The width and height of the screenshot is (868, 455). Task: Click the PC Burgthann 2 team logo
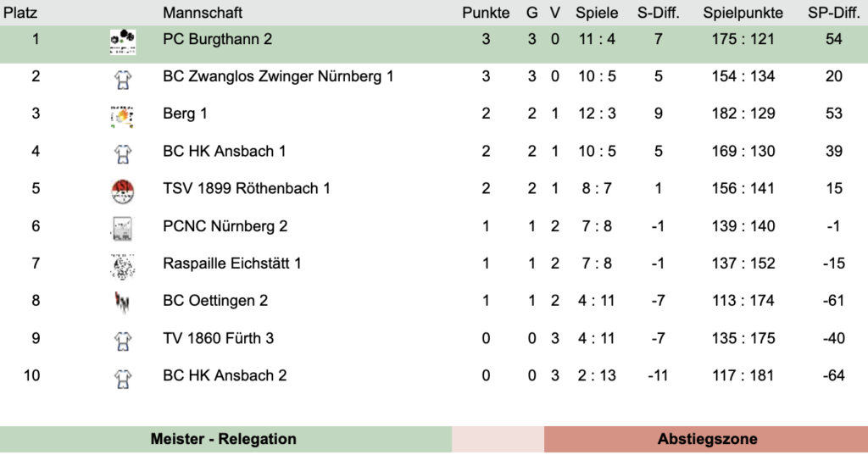123,42
